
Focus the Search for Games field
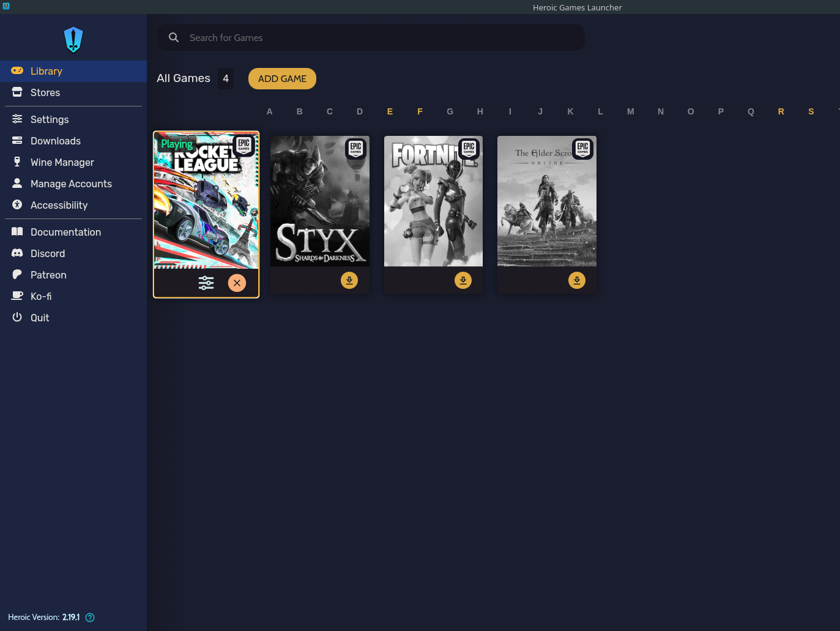tap(371, 37)
